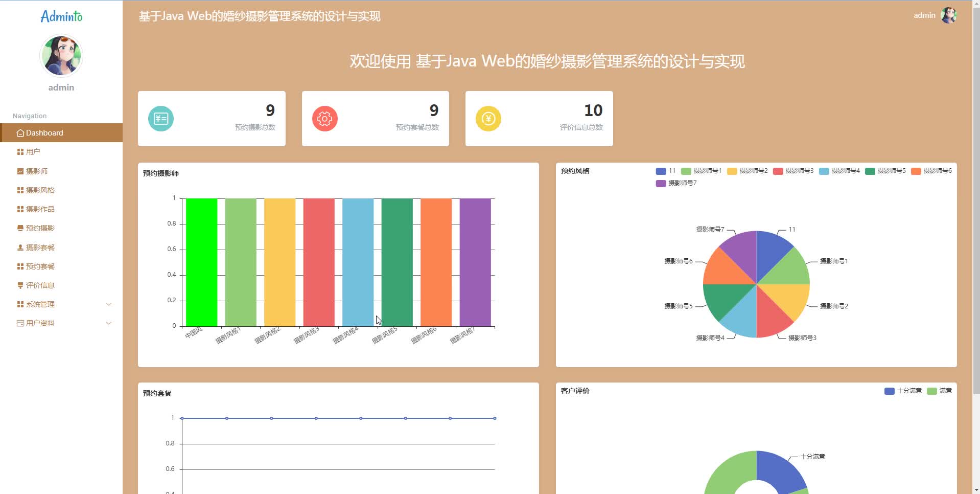Toggle 摄影师号6 legend entry
Viewport: 980px width, 494px height.
pos(931,171)
